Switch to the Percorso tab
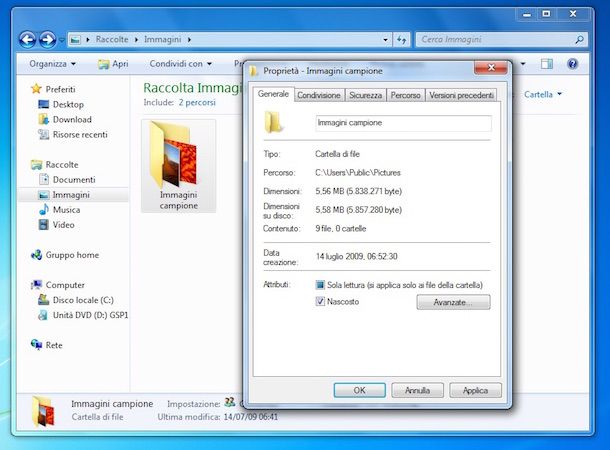610x450 pixels. (405, 95)
